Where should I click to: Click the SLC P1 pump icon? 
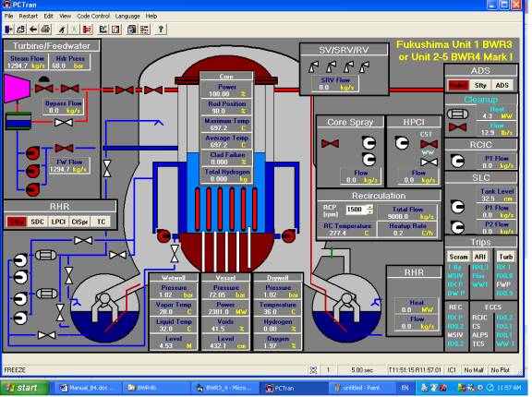pos(457,207)
